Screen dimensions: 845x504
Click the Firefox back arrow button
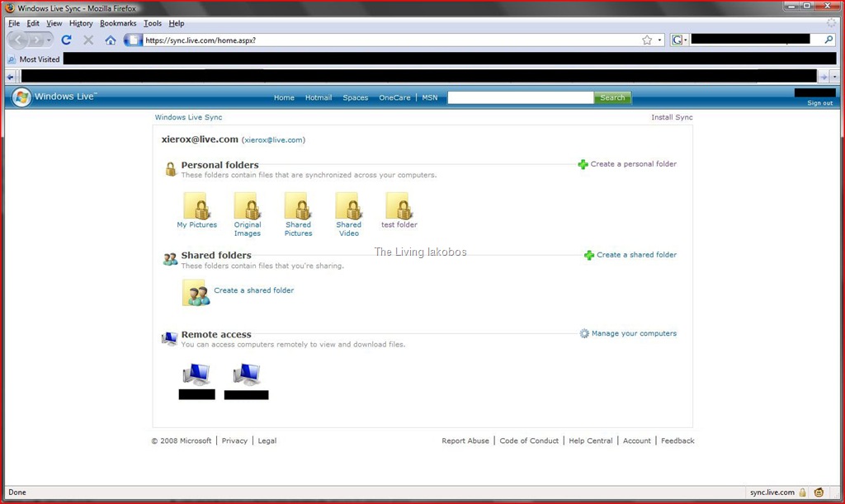18,40
